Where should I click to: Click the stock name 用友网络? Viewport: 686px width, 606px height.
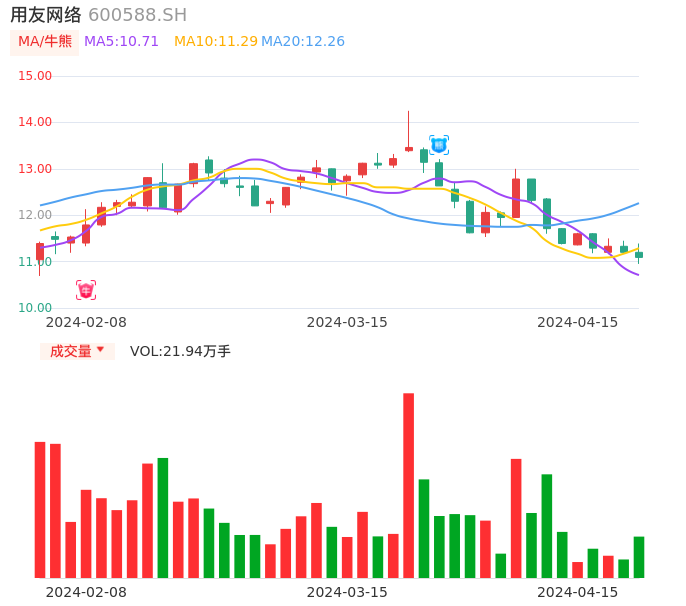pyautogui.click(x=46, y=15)
